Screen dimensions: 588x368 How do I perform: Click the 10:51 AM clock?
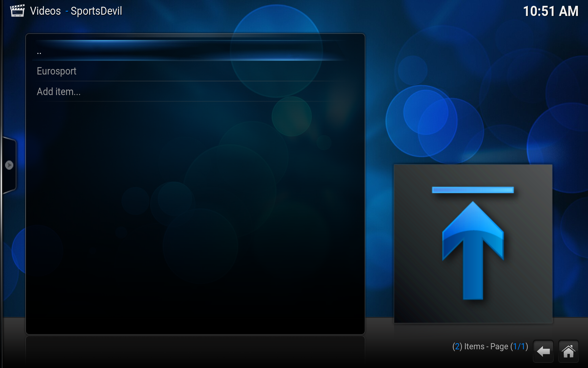(x=551, y=11)
